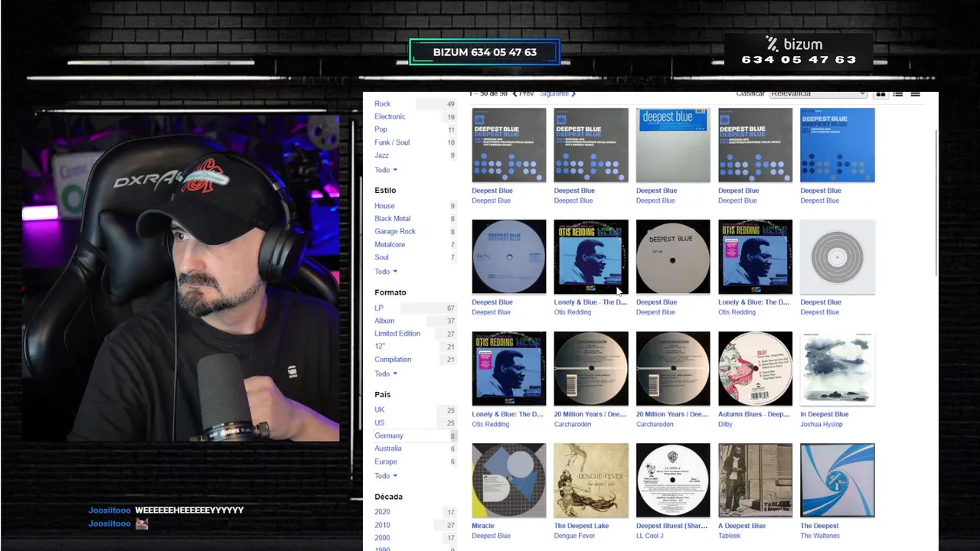The width and height of the screenshot is (980, 551).
Task: Filter by country UK
Action: (x=380, y=409)
